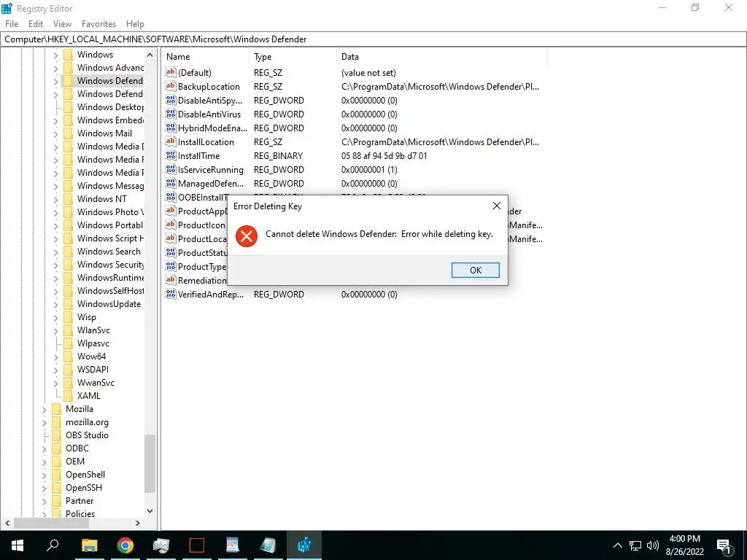
Task: Open Google Chrome from taskbar
Action: click(x=125, y=545)
